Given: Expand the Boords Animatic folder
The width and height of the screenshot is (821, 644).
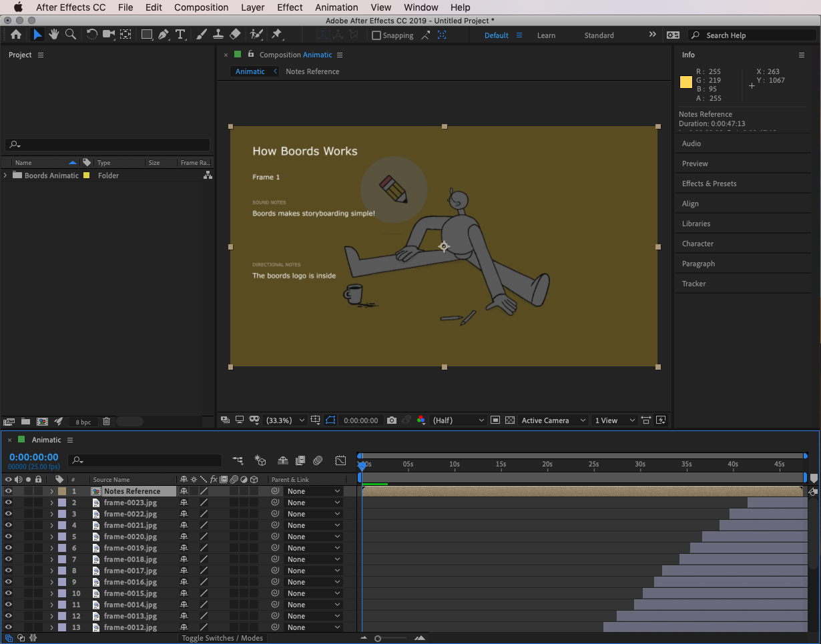Looking at the screenshot, I should (x=6, y=176).
